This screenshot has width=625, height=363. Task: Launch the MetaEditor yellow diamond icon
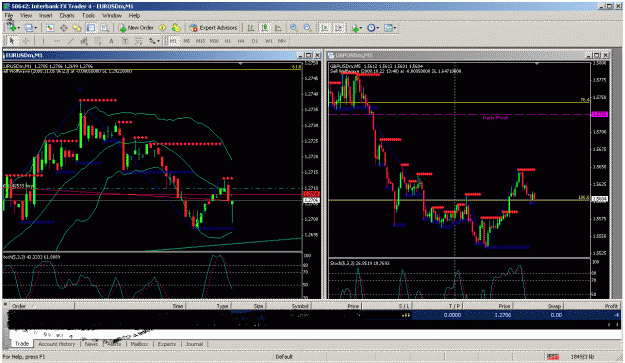[x=162, y=27]
